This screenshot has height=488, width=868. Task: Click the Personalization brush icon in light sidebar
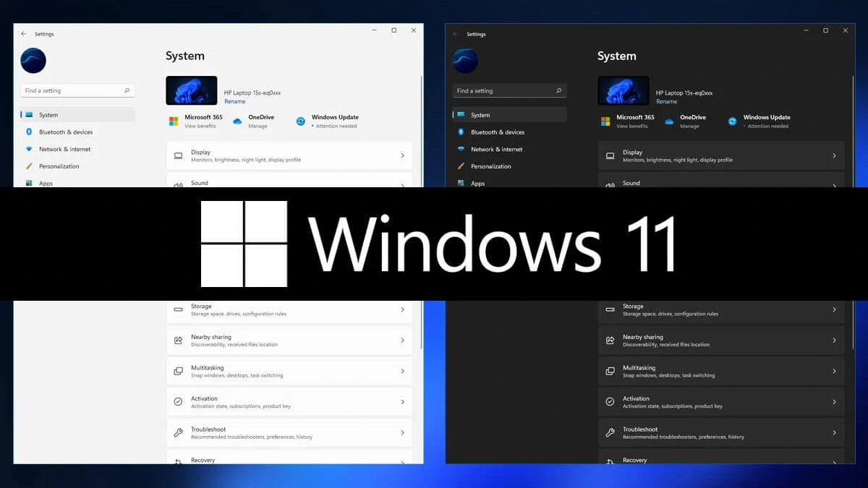coord(29,166)
